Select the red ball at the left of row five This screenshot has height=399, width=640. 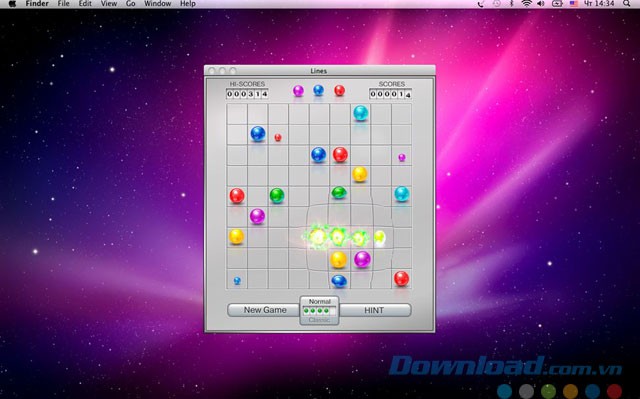tap(237, 195)
